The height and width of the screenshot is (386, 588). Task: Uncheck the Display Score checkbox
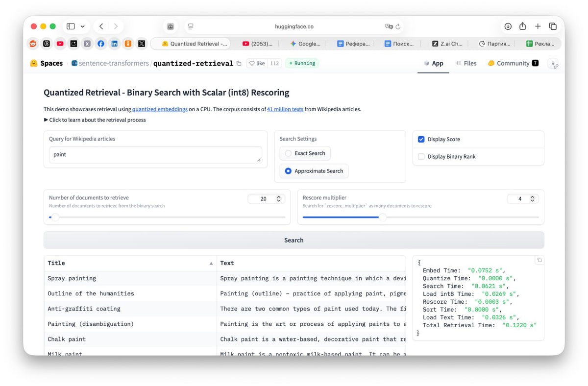click(x=421, y=139)
